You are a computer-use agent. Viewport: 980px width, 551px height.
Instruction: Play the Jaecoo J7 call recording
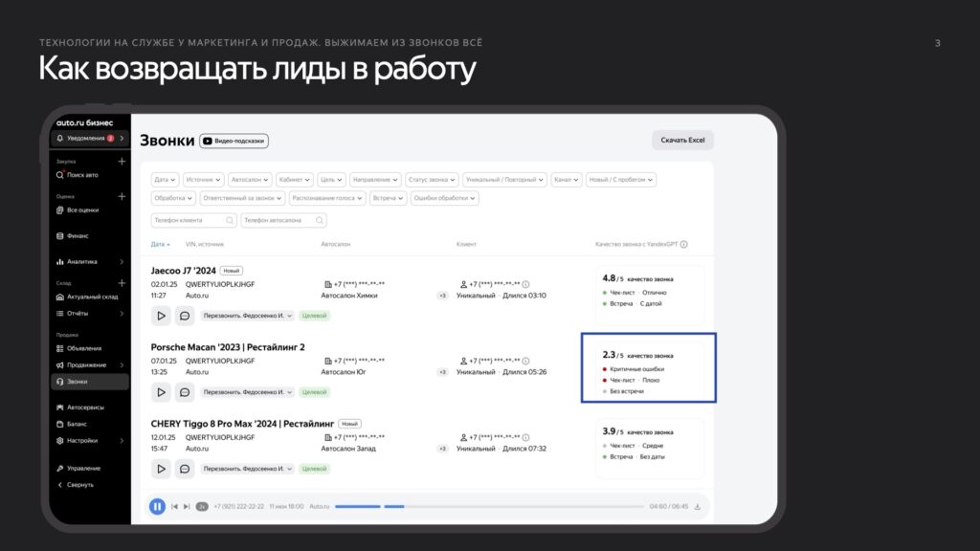tap(161, 315)
